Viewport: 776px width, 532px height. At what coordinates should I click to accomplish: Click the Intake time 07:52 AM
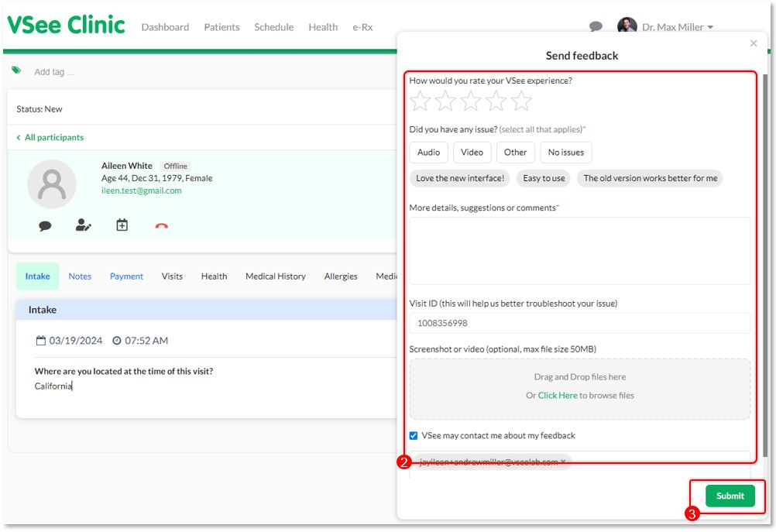[x=140, y=341]
